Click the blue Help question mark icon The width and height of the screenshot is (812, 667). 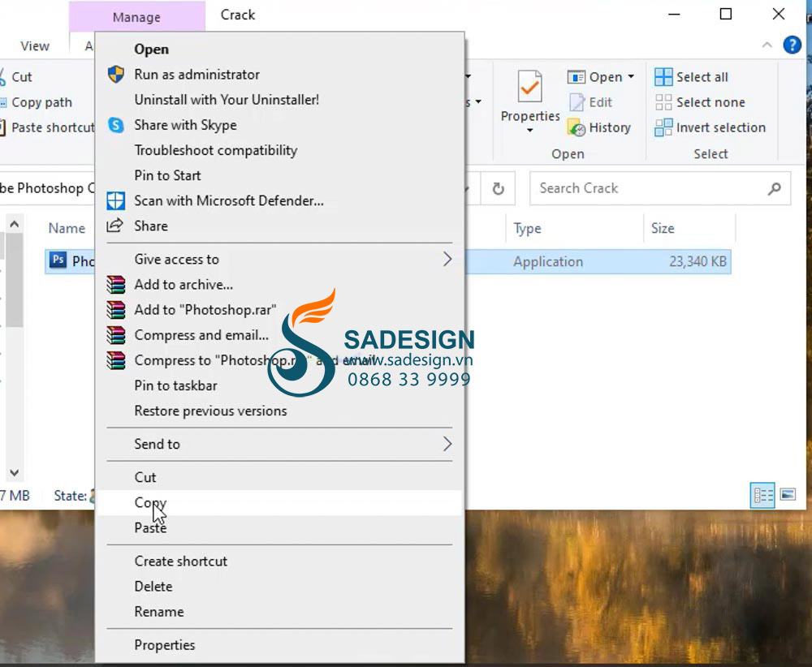point(792,45)
